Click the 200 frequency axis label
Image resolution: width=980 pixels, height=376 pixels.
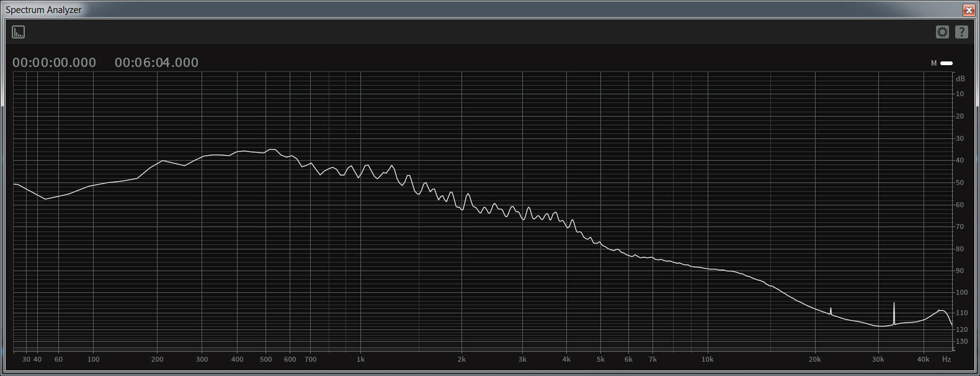point(158,359)
